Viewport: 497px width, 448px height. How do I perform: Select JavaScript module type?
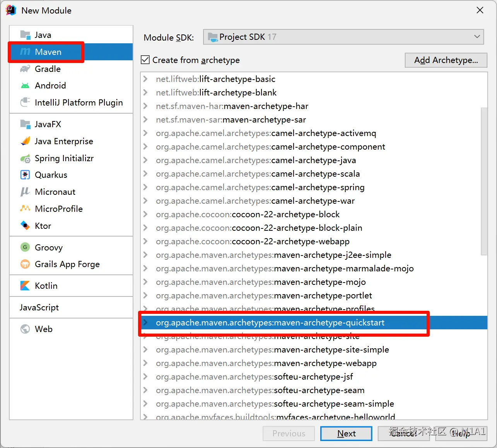point(71,307)
